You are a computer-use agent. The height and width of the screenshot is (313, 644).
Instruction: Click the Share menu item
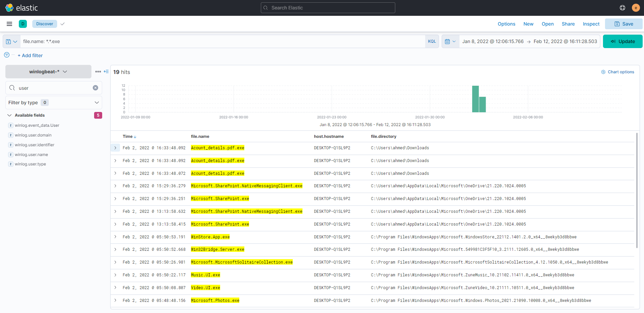pos(568,24)
